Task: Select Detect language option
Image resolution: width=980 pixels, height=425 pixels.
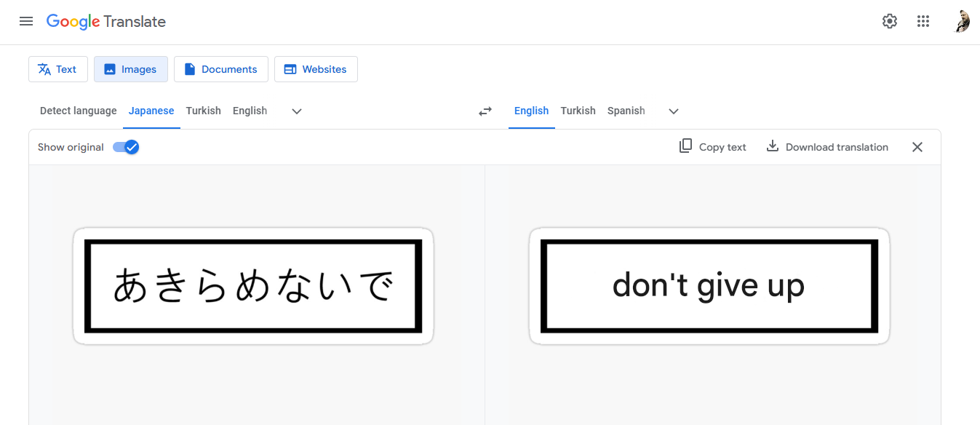Action: (x=78, y=111)
